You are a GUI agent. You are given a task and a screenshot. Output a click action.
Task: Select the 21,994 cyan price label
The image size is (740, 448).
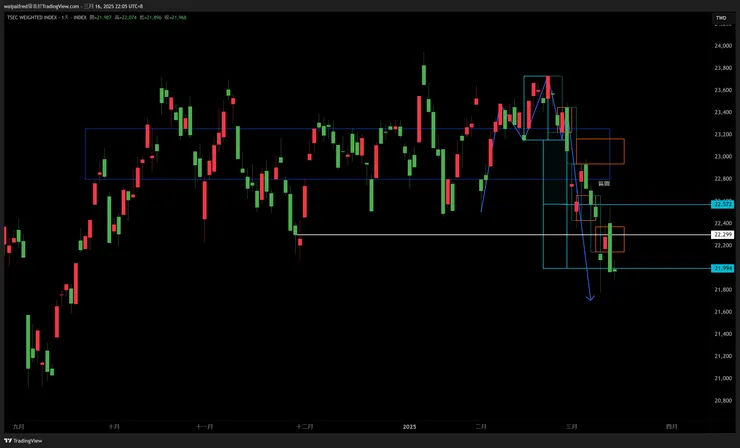pos(723,268)
